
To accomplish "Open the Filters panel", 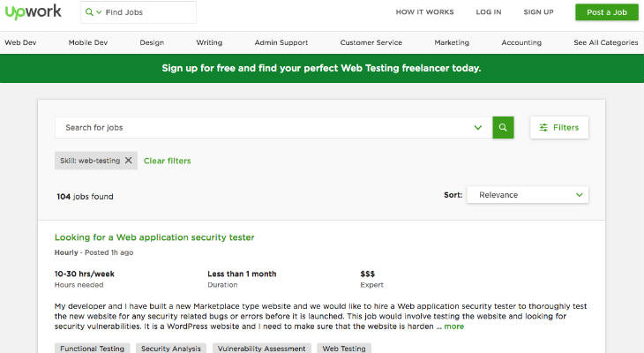I will [559, 127].
